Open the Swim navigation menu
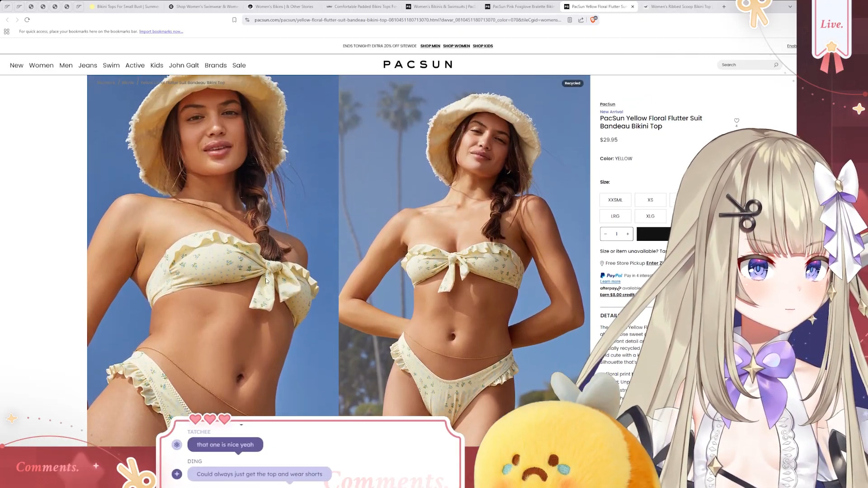 coord(111,66)
